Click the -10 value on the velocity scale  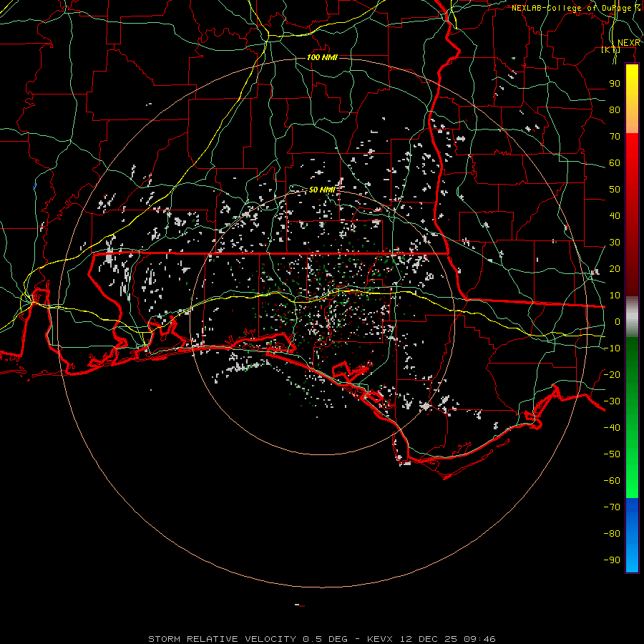612,348
